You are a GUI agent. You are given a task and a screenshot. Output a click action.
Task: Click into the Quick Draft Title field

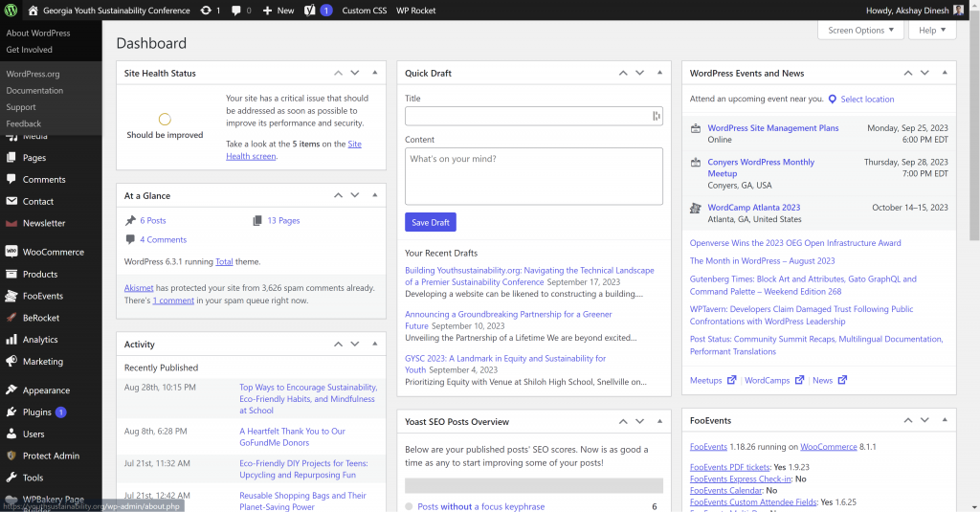click(x=526, y=116)
